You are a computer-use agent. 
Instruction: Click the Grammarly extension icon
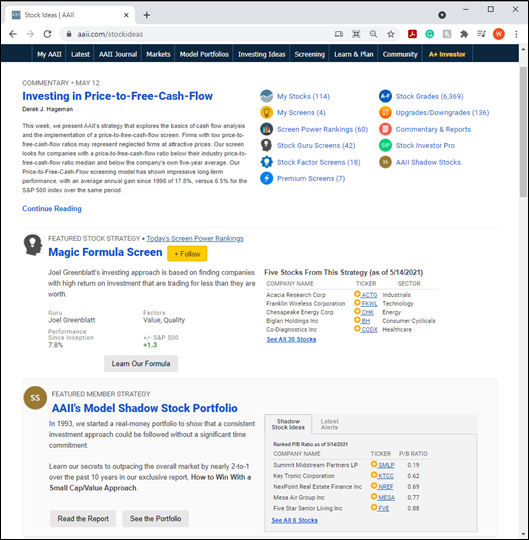pyautogui.click(x=429, y=34)
